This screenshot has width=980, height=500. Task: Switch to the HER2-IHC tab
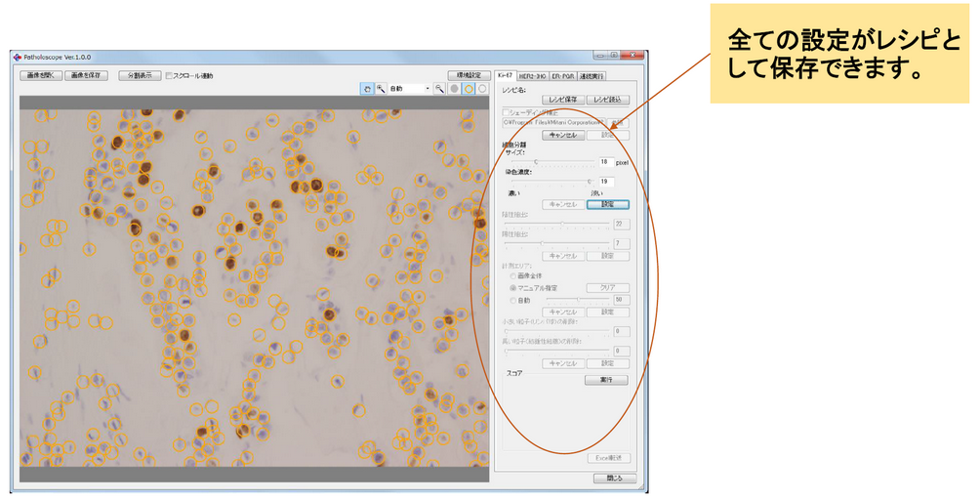(x=533, y=76)
